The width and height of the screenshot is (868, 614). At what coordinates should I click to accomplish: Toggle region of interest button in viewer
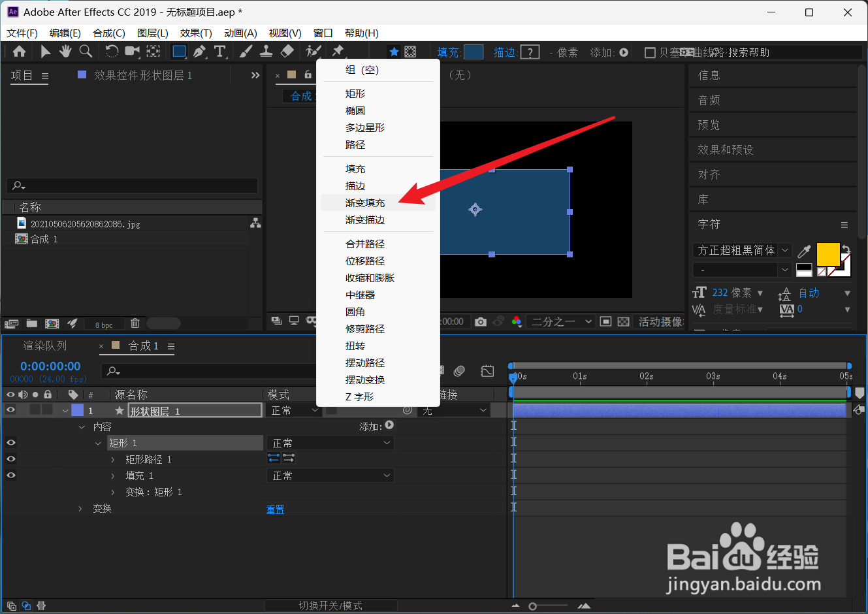click(605, 321)
